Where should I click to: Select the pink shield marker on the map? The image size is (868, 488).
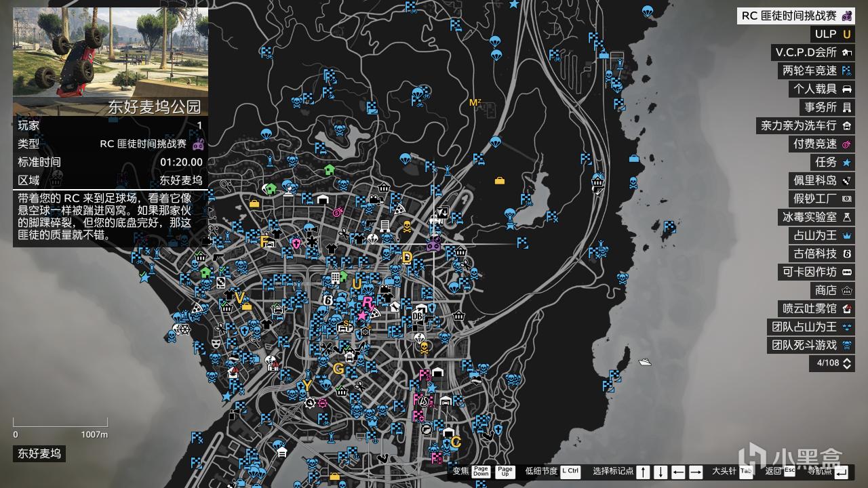click(296, 242)
